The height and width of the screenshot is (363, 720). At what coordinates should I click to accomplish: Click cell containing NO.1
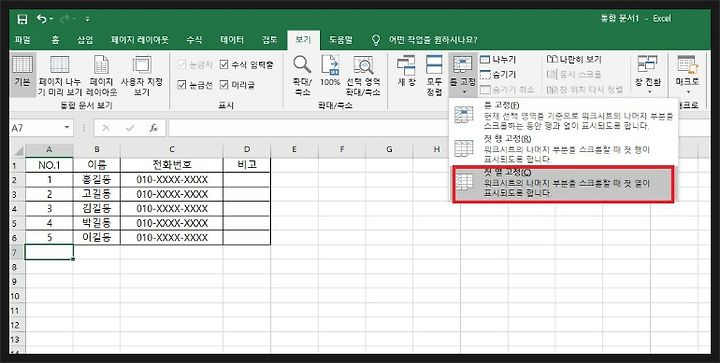tap(49, 165)
